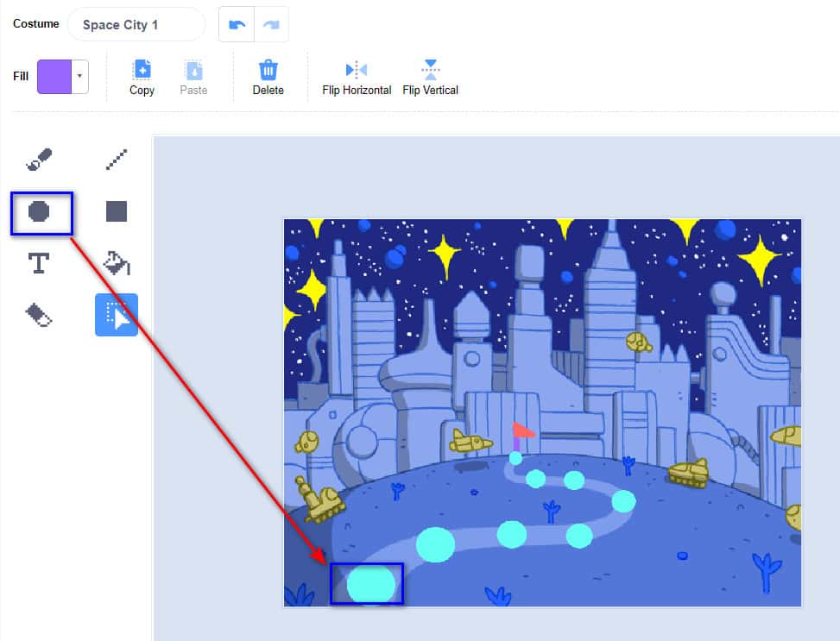The image size is (840, 641).
Task: Choose the Circle drawing tool
Action: pos(39,211)
